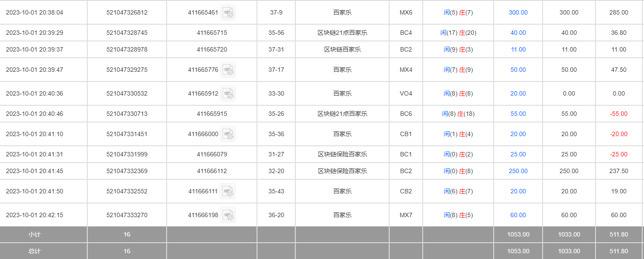Select table code CB1
Screen dimensions: 644x259
pos(406,134)
